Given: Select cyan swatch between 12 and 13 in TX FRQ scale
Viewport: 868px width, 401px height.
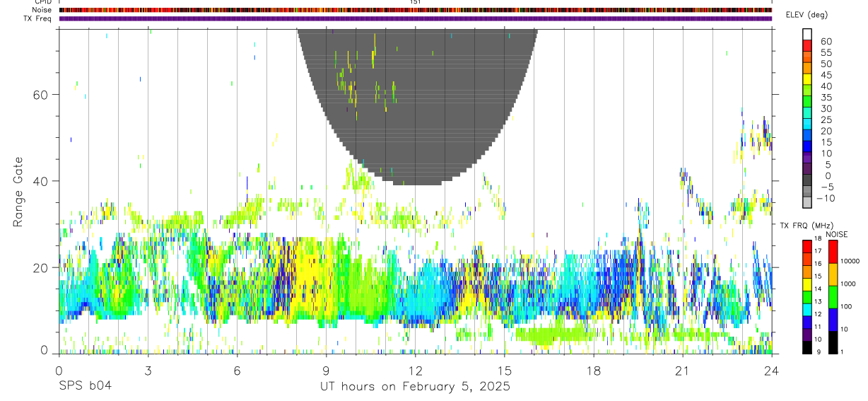Looking at the screenshot, I should click(x=807, y=310).
